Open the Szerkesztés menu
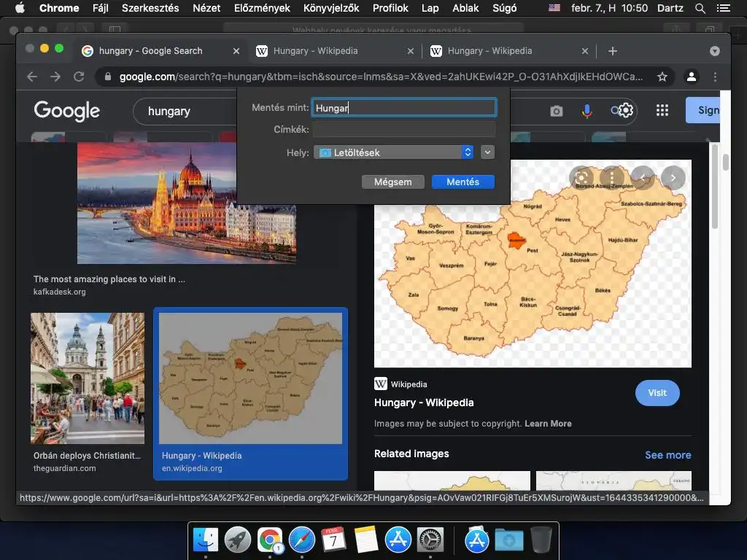 (150, 8)
